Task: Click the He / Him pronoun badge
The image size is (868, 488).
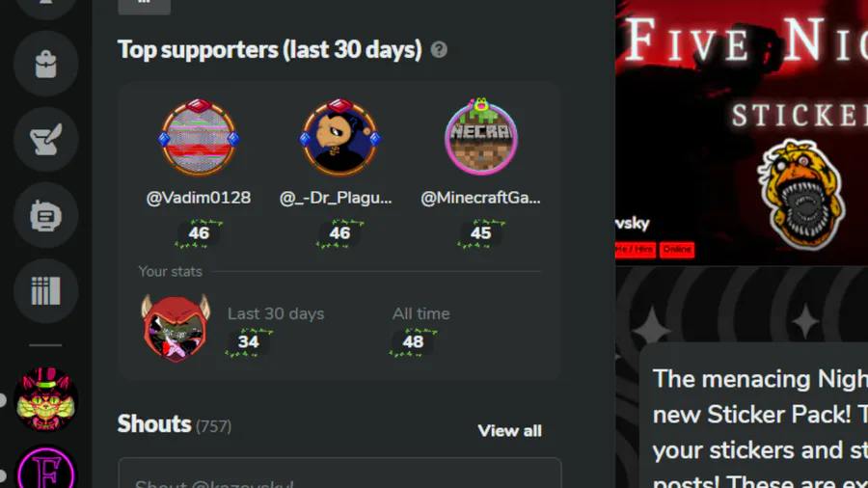Action: 635,250
